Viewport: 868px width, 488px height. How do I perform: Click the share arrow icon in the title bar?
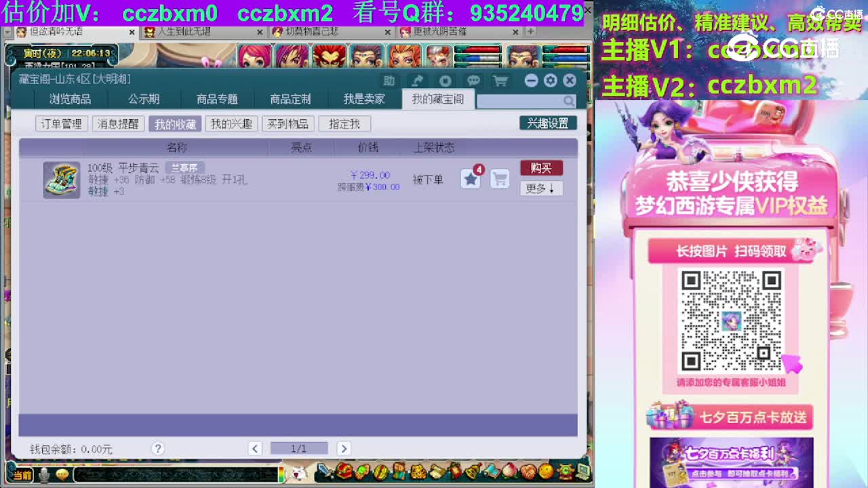(x=417, y=81)
